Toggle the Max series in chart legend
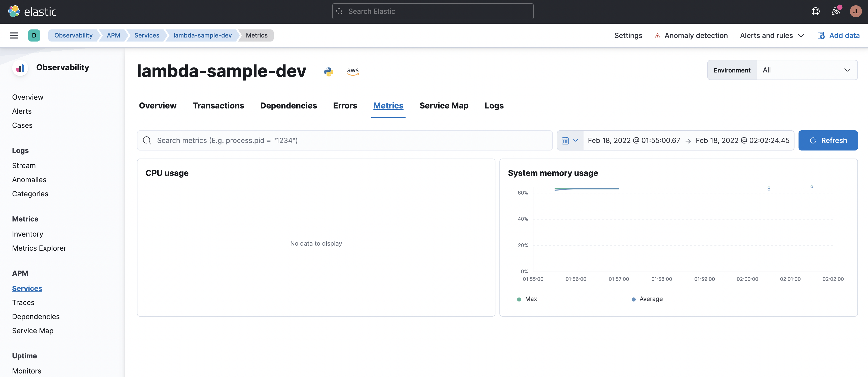Screen dimensions: 868x377 click(x=531, y=299)
